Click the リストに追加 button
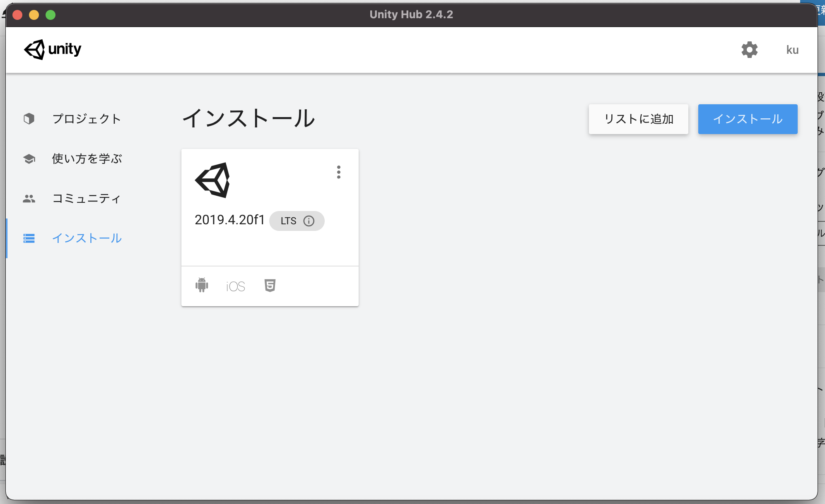 point(639,119)
